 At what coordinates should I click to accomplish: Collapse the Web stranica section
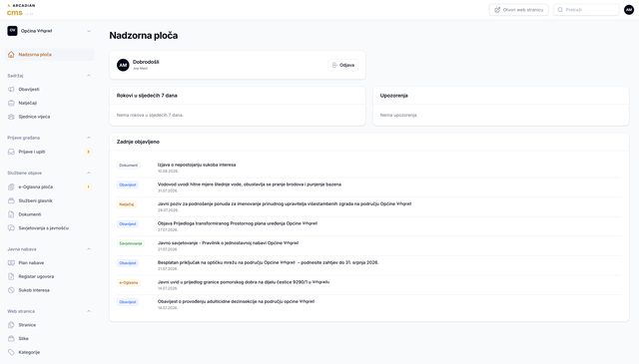click(x=89, y=311)
